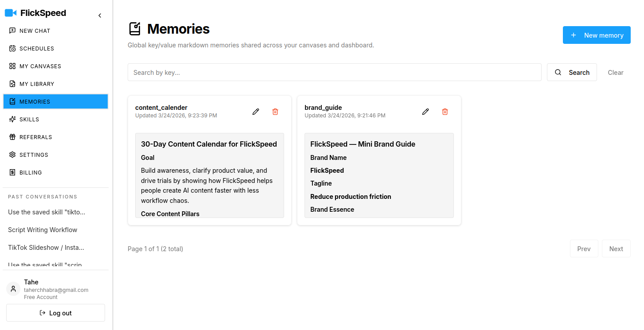
Task: Click the content_calender card title
Action: pyautogui.click(x=161, y=108)
